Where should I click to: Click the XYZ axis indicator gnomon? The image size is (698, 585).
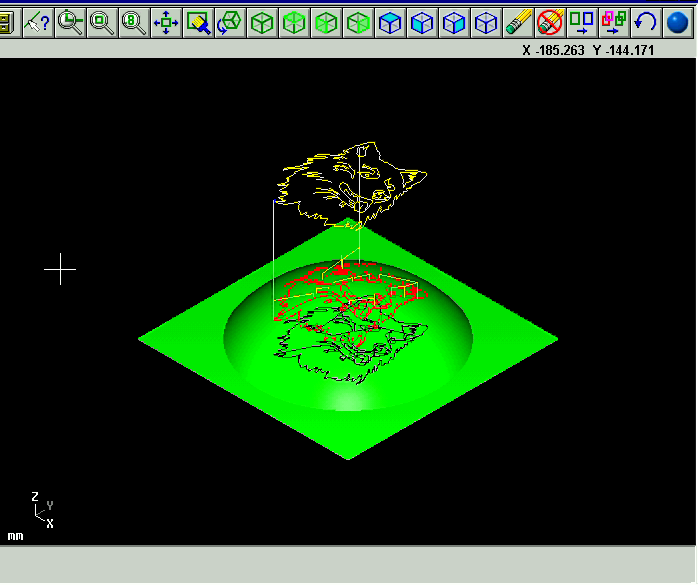(43, 510)
